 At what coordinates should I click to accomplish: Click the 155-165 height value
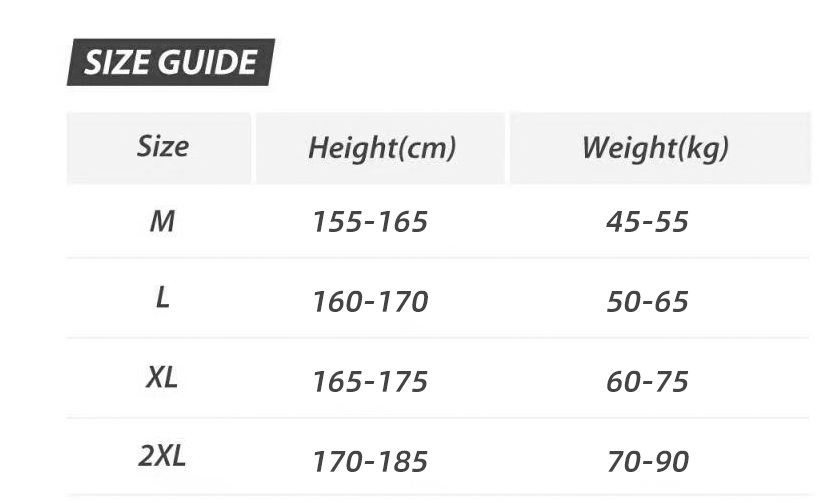point(370,222)
